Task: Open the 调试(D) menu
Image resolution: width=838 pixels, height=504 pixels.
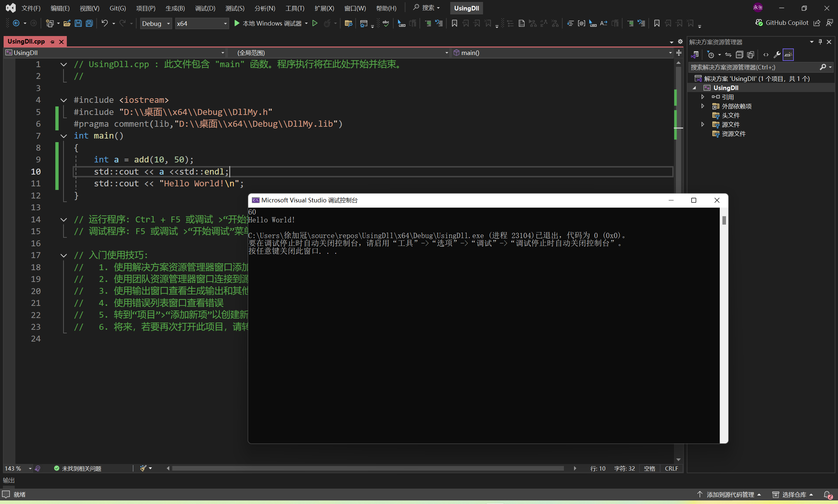Action: click(205, 8)
